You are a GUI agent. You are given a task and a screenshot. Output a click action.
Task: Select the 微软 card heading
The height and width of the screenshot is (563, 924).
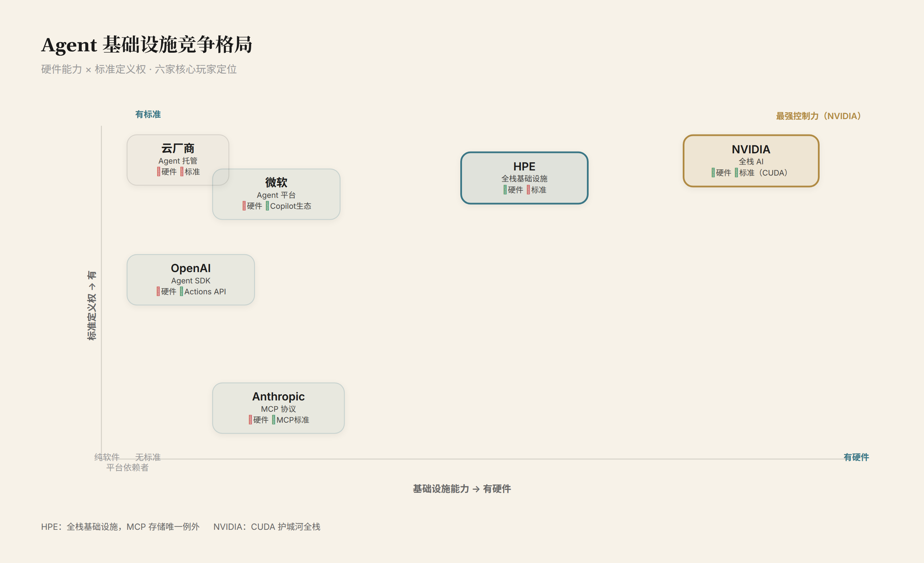coord(277,183)
